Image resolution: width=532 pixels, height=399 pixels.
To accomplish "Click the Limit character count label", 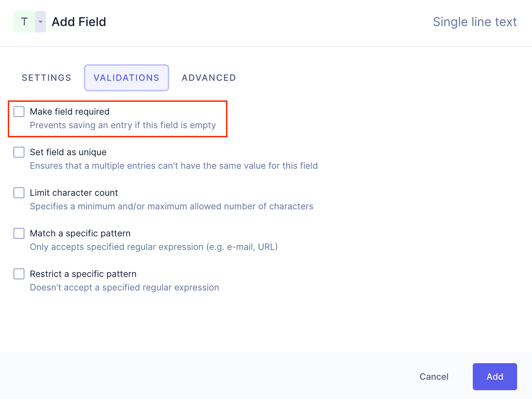I will click(74, 193).
